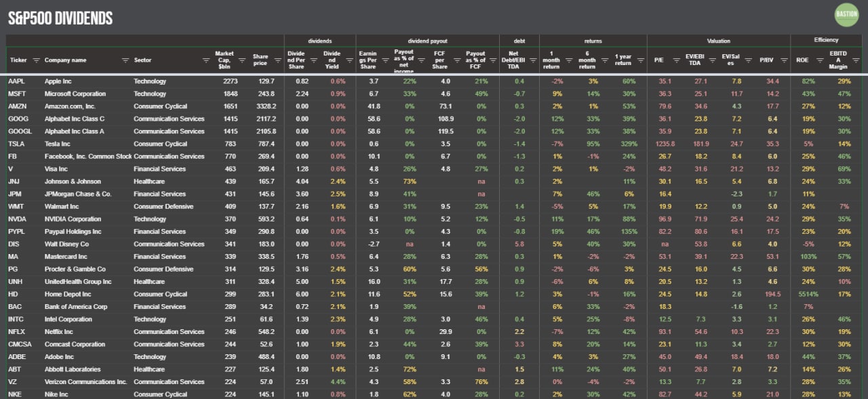Click the S&P500 DIVIDENDS title
The width and height of the screenshot is (868, 399).
point(60,19)
